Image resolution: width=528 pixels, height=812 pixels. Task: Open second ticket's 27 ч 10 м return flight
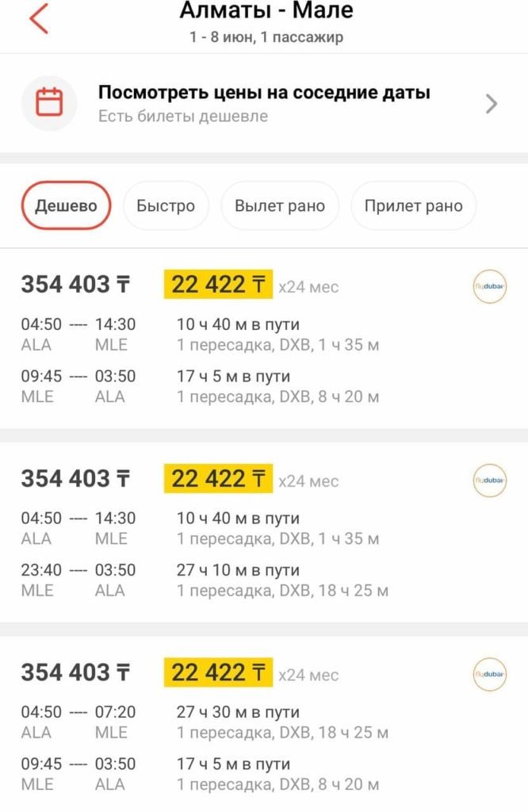pyautogui.click(x=205, y=580)
